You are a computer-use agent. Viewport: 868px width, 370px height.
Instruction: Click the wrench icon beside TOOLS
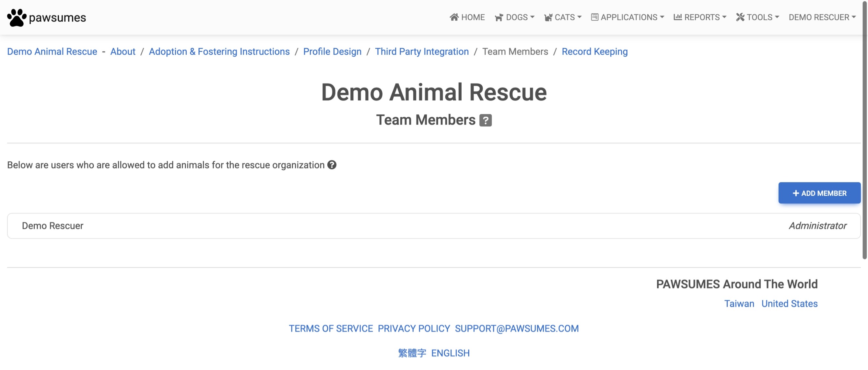click(740, 17)
